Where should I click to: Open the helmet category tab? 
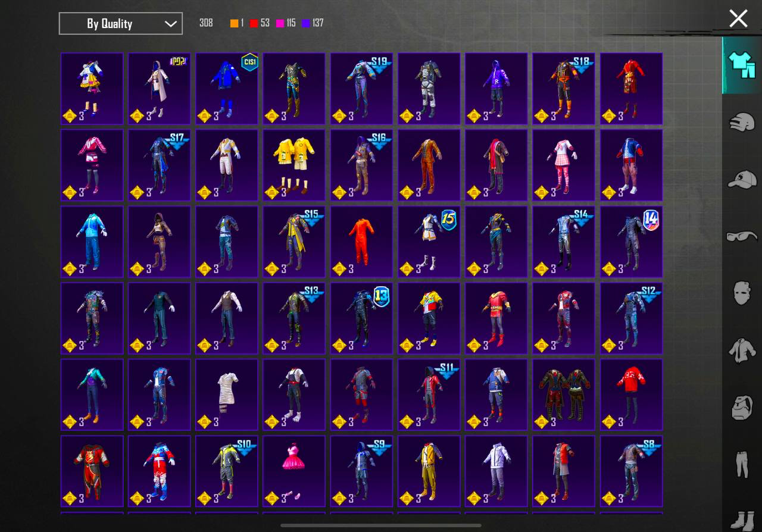[x=742, y=122]
